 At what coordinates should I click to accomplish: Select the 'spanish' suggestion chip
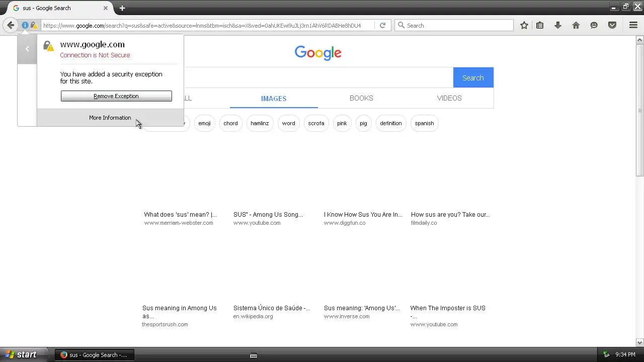tap(424, 123)
